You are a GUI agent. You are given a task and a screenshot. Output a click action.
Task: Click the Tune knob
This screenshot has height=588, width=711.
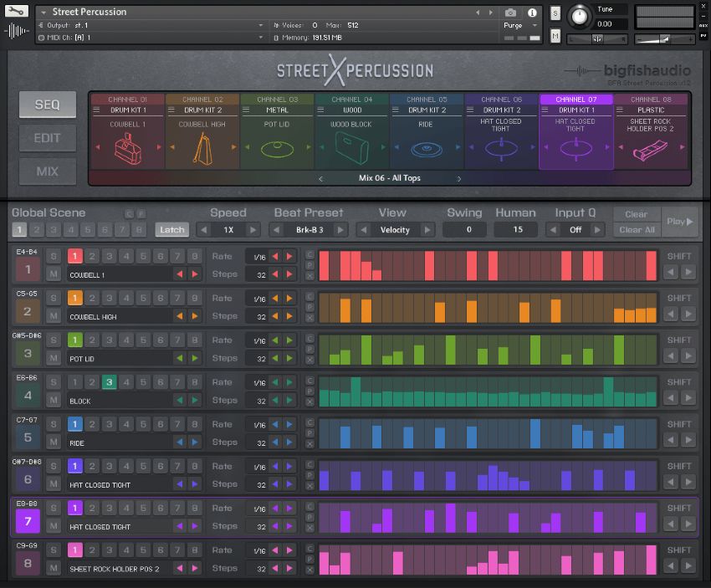pyautogui.click(x=578, y=16)
